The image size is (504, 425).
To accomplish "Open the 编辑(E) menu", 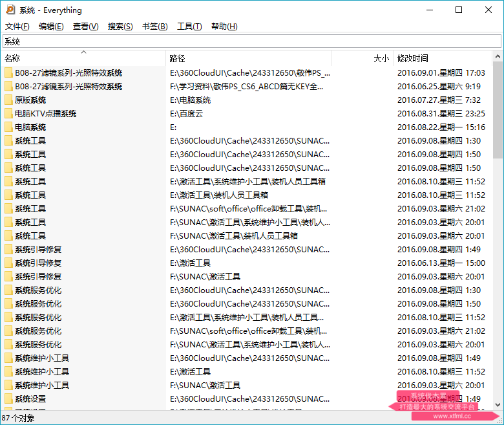I will point(51,27).
